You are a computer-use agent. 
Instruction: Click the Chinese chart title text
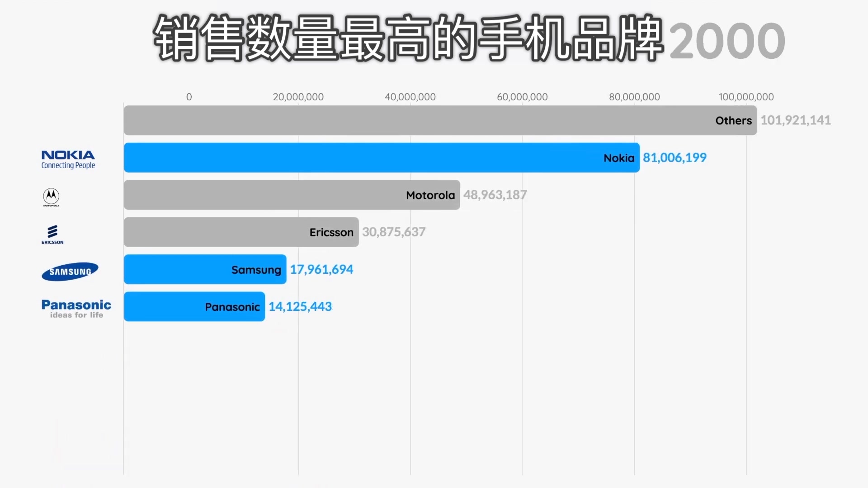(x=408, y=38)
